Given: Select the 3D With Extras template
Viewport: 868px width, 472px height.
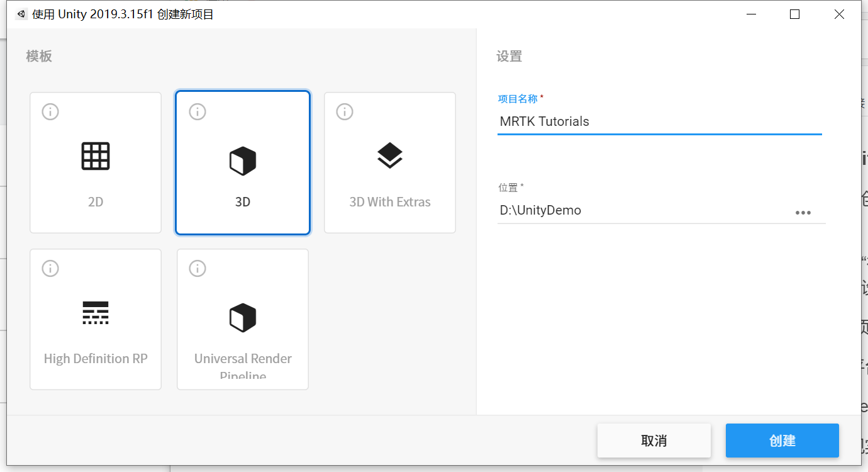Looking at the screenshot, I should click(389, 189).
